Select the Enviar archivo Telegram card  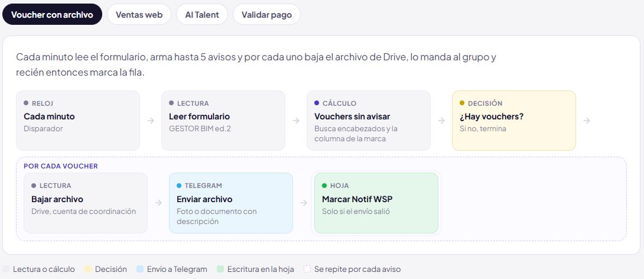[x=231, y=203]
